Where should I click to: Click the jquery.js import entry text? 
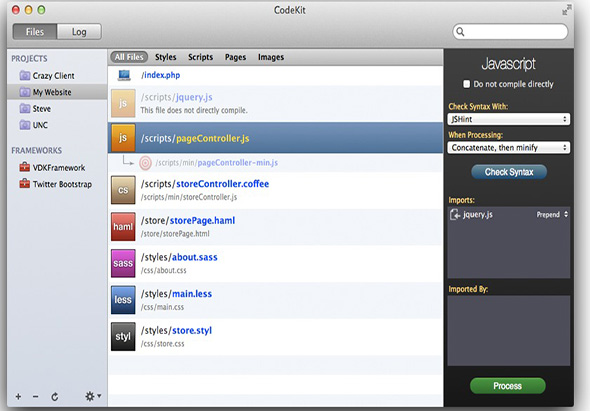point(477,215)
